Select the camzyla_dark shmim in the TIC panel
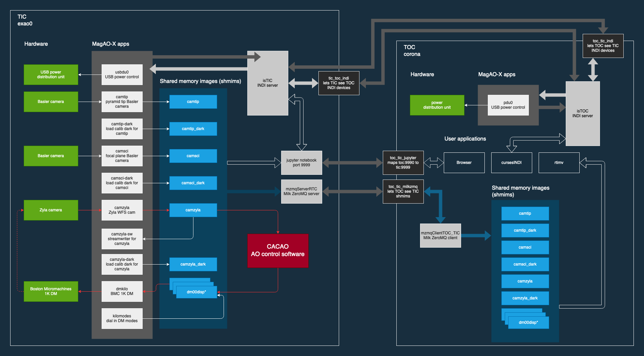Image resolution: width=644 pixels, height=356 pixels. click(x=193, y=264)
